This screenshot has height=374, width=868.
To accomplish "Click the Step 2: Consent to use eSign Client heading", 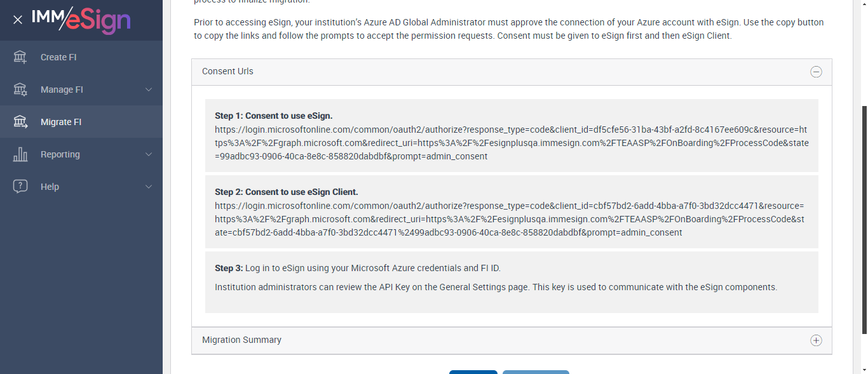I will point(287,192).
